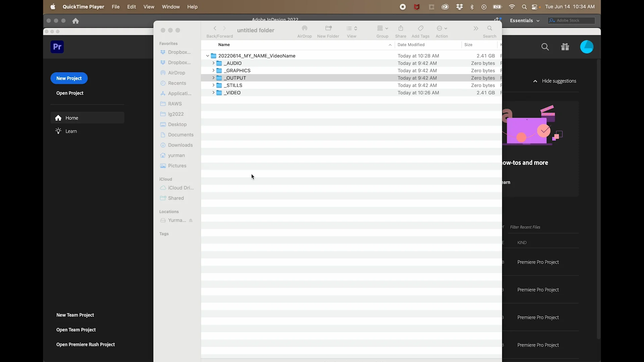Expand the _VIDEO folder

(213, 93)
